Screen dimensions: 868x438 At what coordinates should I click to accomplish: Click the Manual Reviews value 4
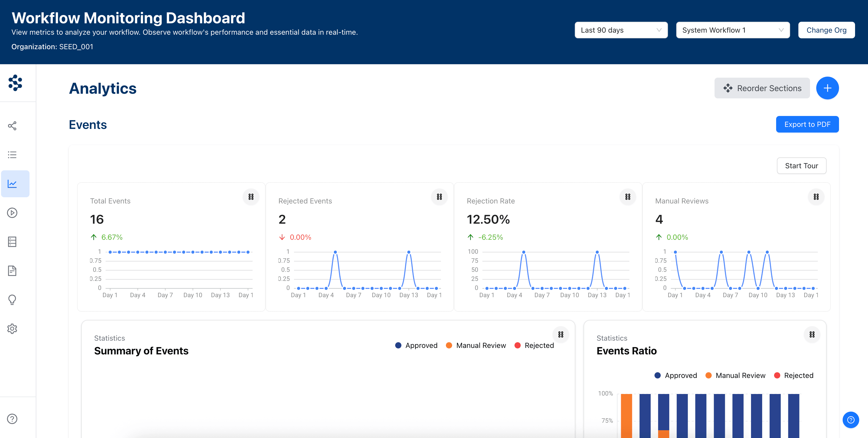(x=659, y=219)
